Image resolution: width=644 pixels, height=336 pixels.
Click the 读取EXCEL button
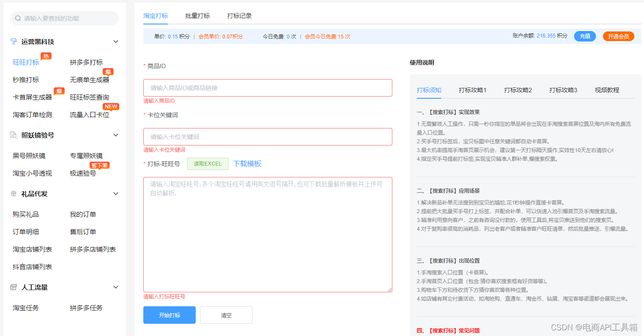[208, 164]
